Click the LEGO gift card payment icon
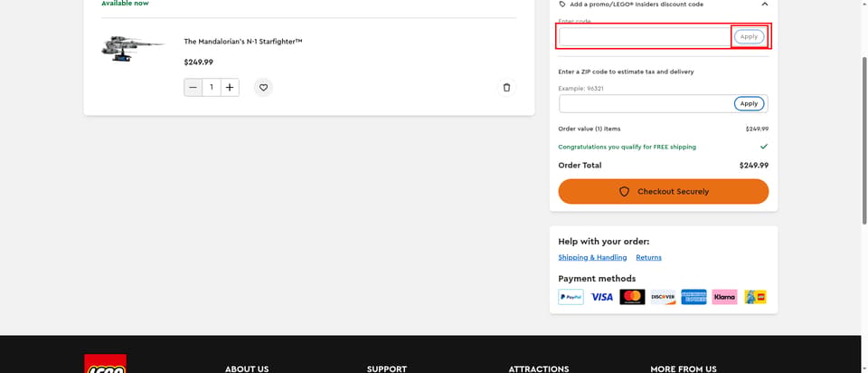Image resolution: width=868 pixels, height=373 pixels. [x=755, y=297]
